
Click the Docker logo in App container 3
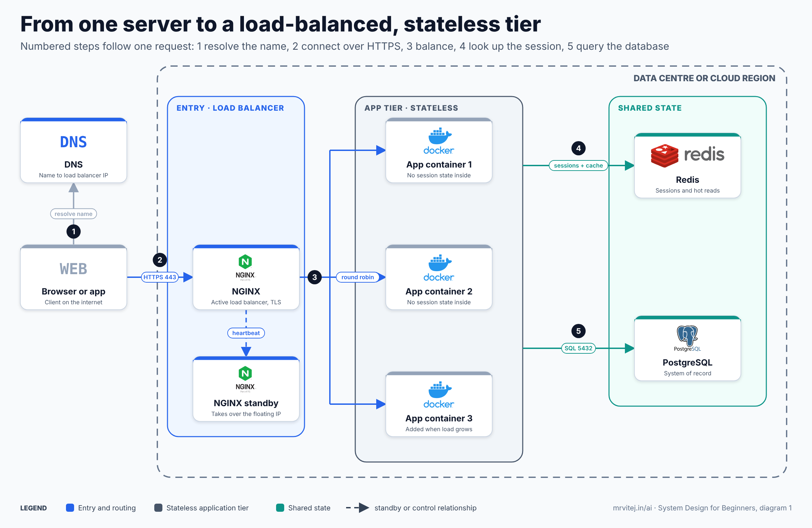click(x=439, y=395)
